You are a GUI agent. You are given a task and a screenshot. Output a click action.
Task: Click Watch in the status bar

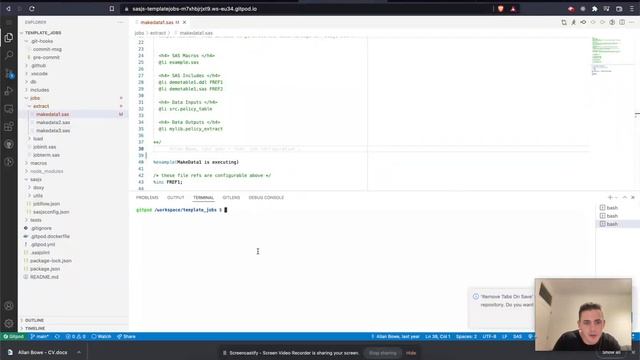(x=101, y=337)
